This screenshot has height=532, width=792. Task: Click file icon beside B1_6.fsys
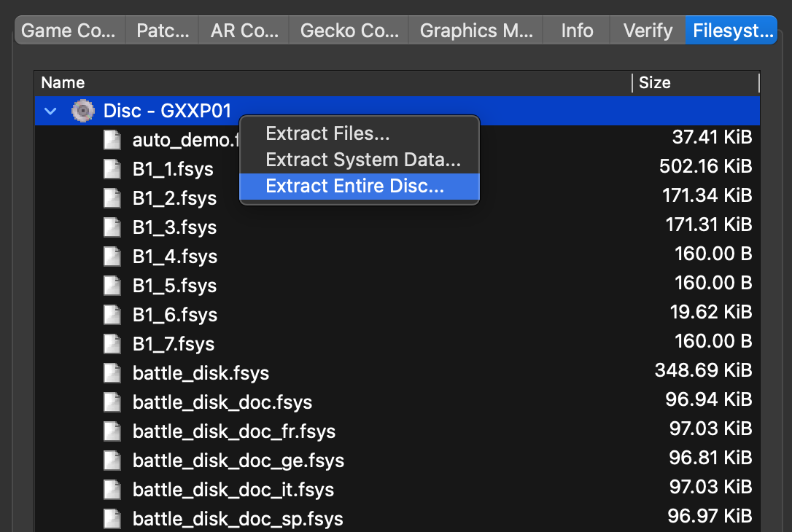click(x=112, y=315)
